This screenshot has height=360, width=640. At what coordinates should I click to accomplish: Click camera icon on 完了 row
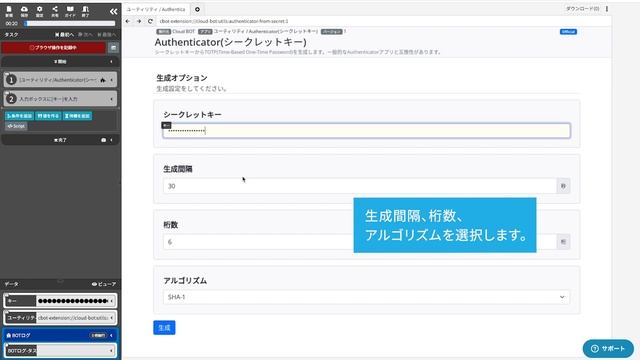coord(103,140)
